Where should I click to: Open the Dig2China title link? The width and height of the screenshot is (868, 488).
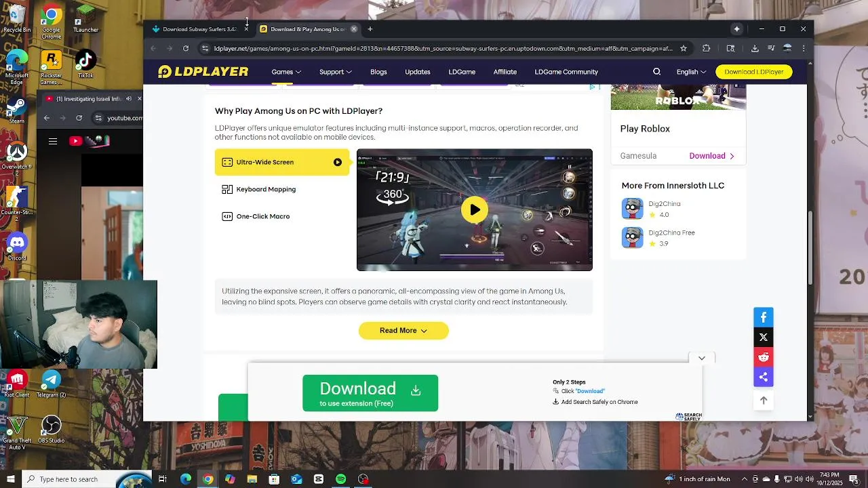[665, 203]
